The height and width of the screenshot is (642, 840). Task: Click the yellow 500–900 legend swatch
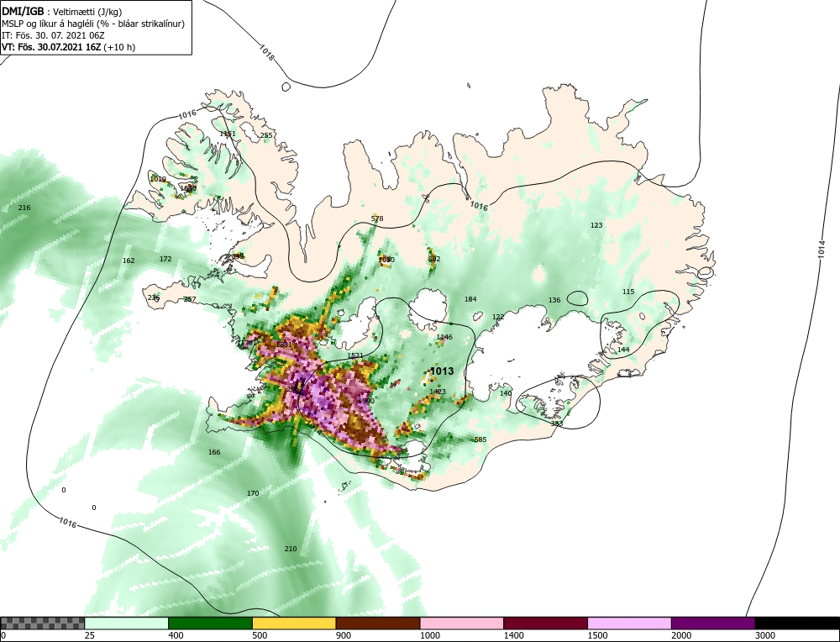[294, 624]
